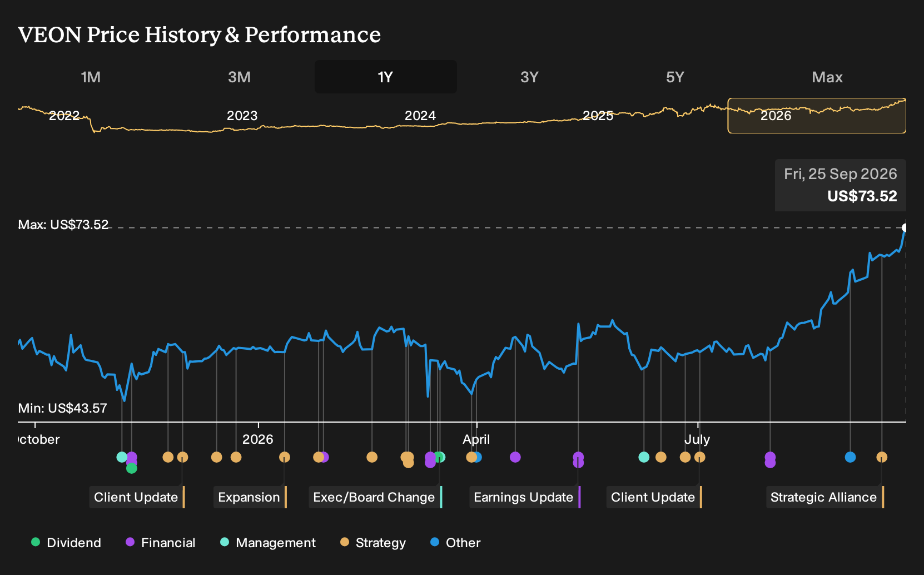Image resolution: width=924 pixels, height=575 pixels.
Task: Click the purple dot above Earnings Update label
Action: [x=578, y=459]
